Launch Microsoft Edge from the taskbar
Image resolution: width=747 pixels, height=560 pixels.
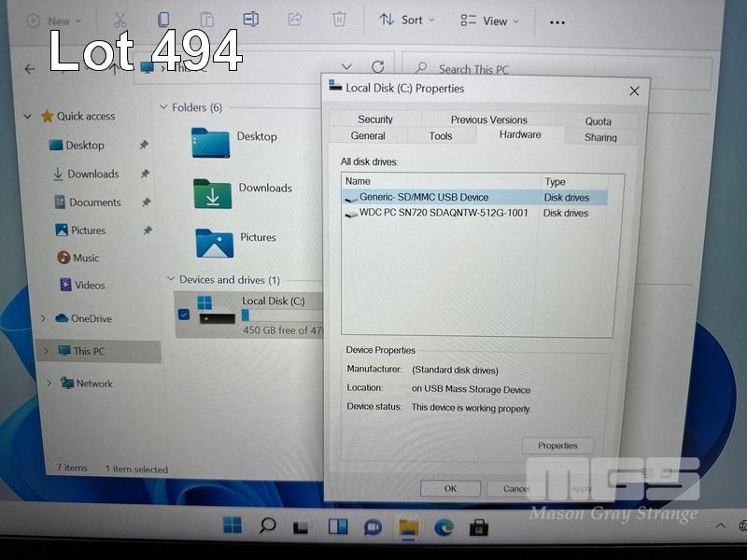[x=444, y=526]
